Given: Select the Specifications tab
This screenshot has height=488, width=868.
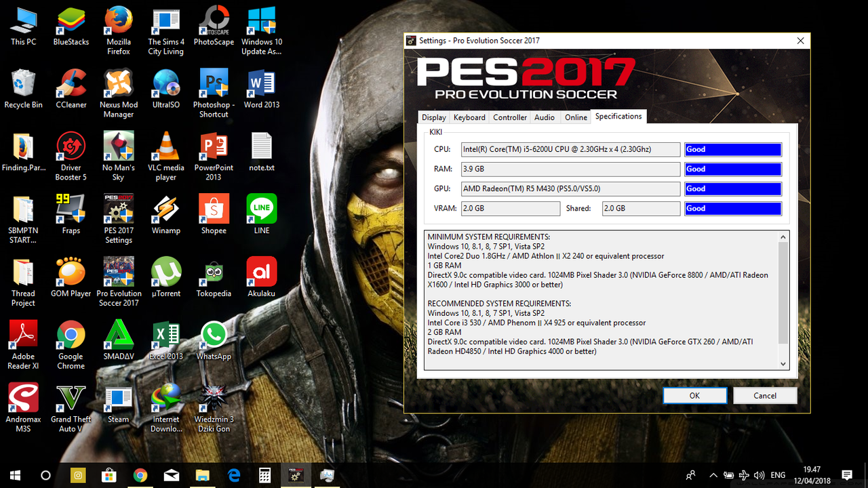Looking at the screenshot, I should point(618,117).
